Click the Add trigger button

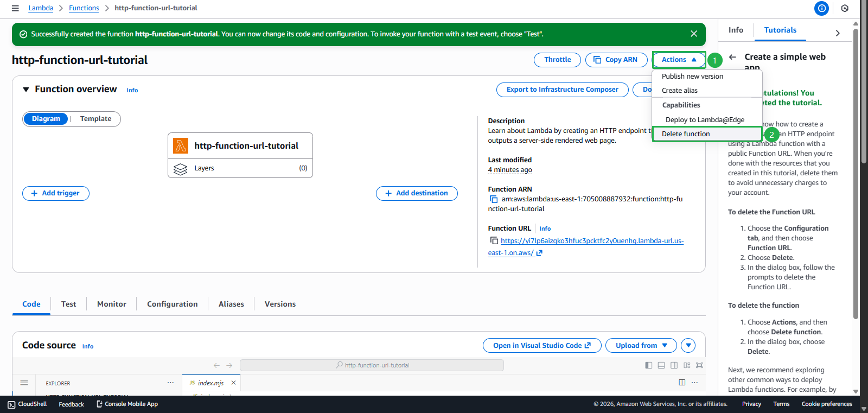(56, 193)
